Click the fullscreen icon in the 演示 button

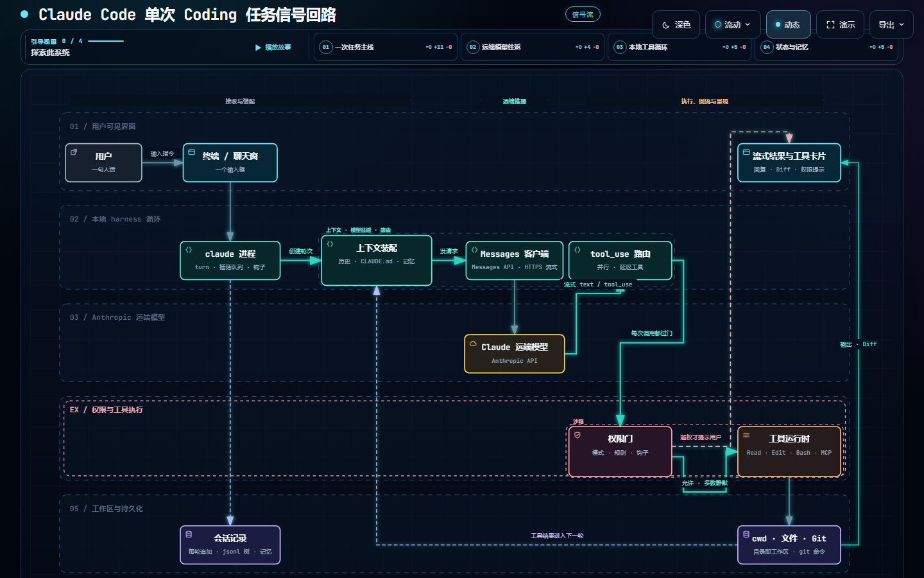pyautogui.click(x=830, y=25)
